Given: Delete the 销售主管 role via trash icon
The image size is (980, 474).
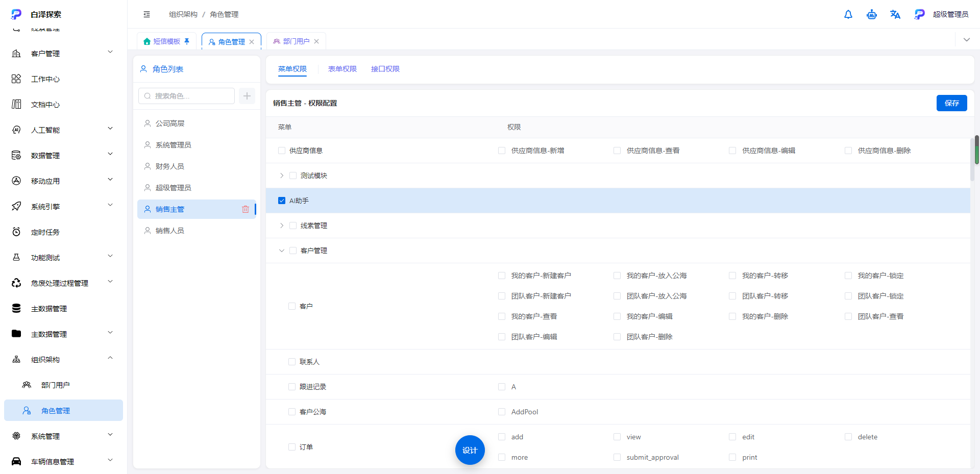Looking at the screenshot, I should pyautogui.click(x=246, y=209).
